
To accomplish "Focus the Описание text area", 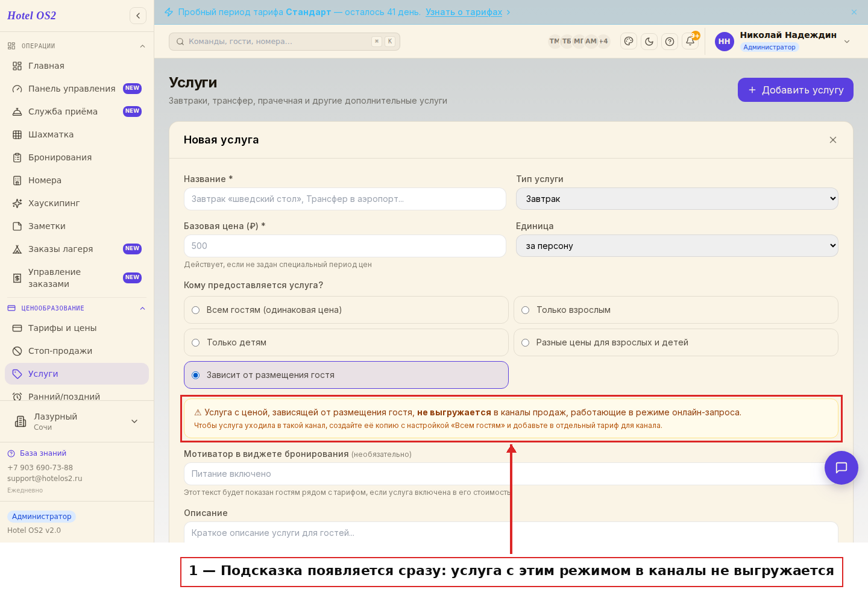I will tap(511, 532).
